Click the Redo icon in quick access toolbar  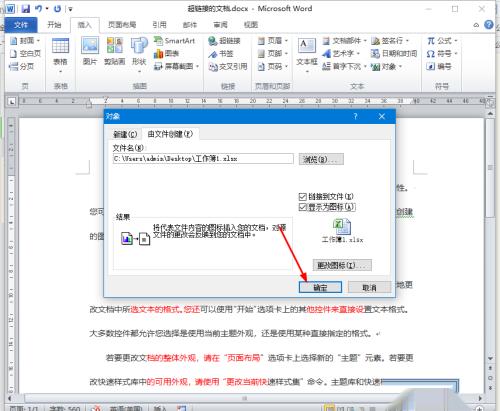click(x=57, y=9)
